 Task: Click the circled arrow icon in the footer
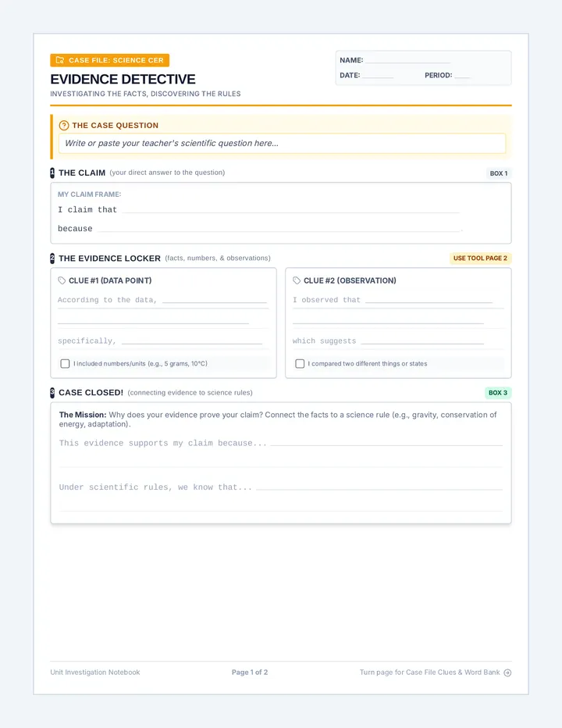pyautogui.click(x=507, y=673)
